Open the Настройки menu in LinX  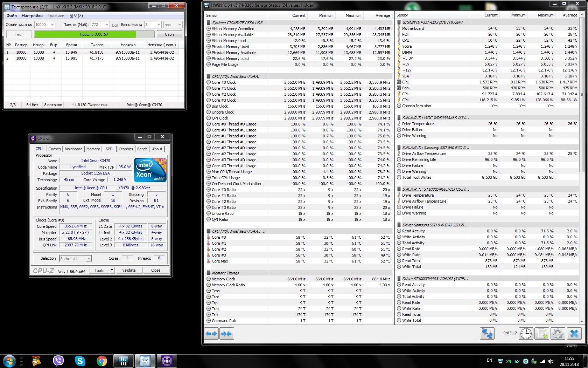click(32, 16)
